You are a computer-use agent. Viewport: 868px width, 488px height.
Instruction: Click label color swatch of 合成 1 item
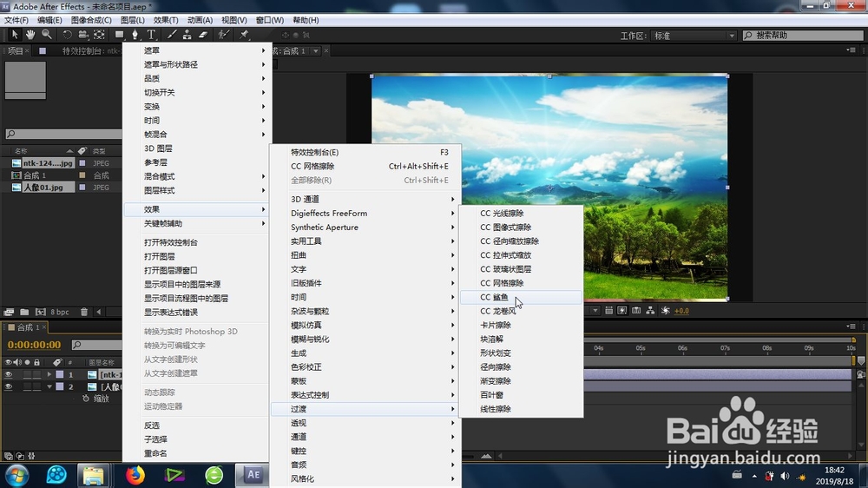click(82, 175)
